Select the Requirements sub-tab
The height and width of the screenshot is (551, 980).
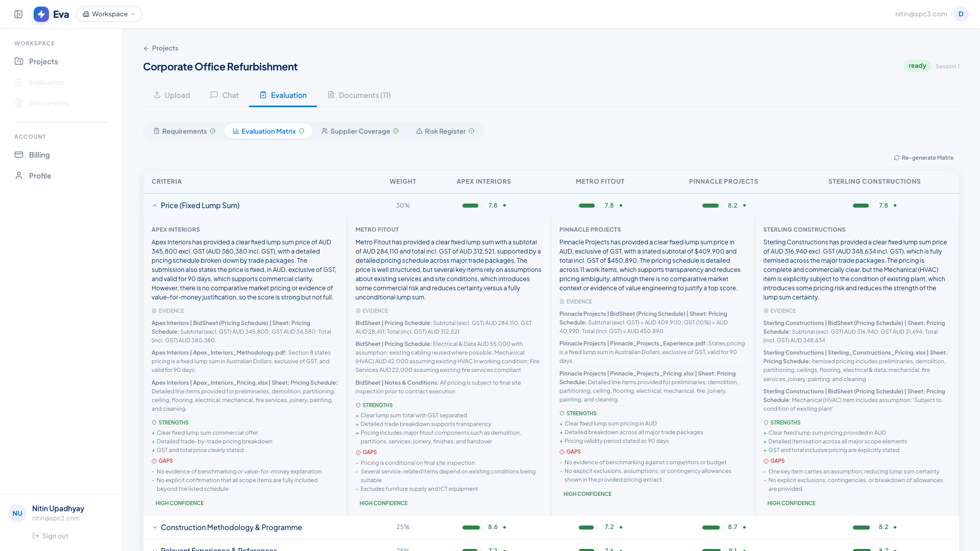(184, 132)
